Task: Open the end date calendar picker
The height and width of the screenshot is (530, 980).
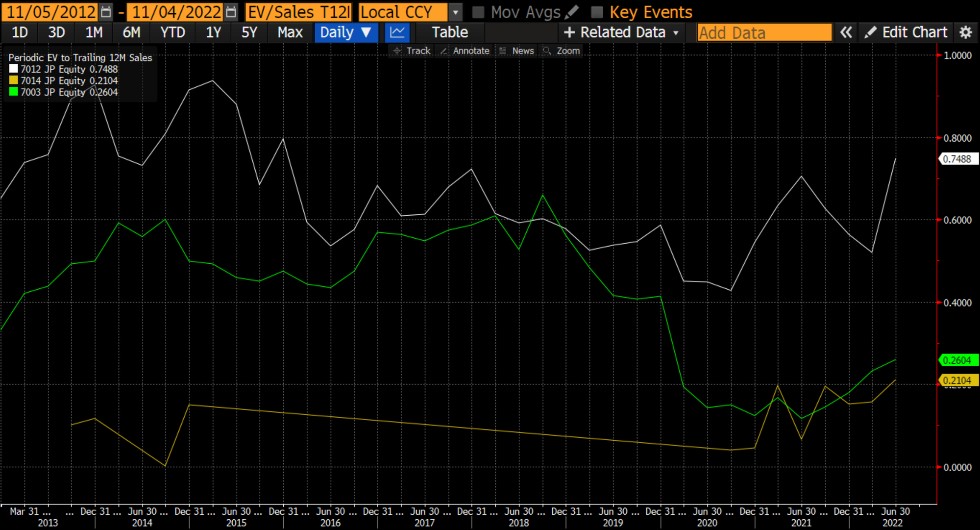Action: click(x=231, y=12)
